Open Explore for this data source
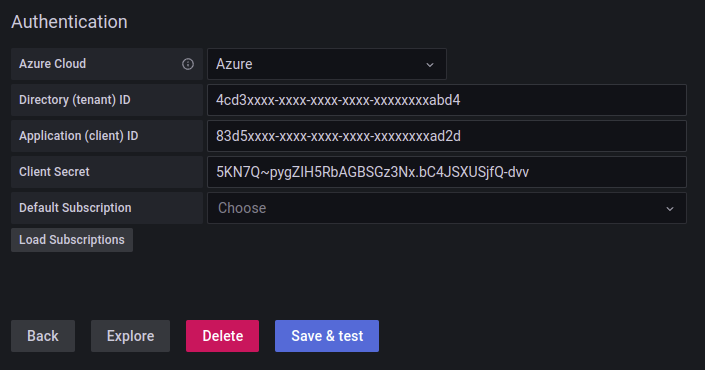705x370 pixels. pos(130,336)
